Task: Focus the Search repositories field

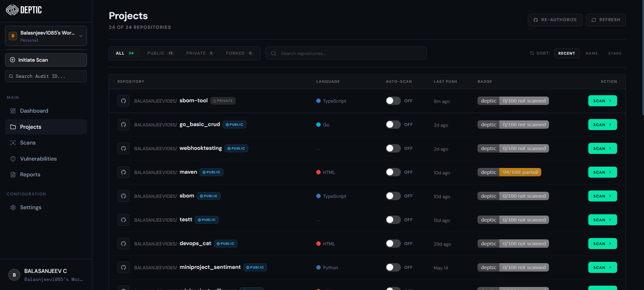Action: point(346,53)
